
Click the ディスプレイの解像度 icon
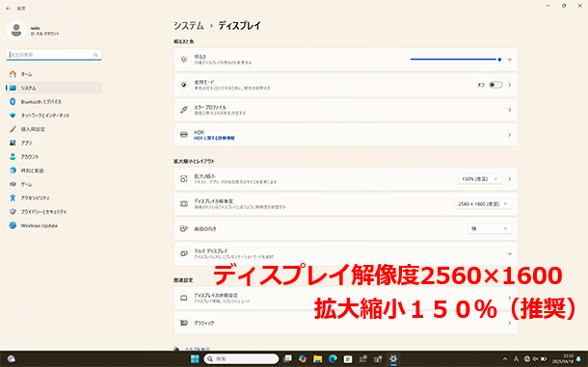[x=184, y=204]
